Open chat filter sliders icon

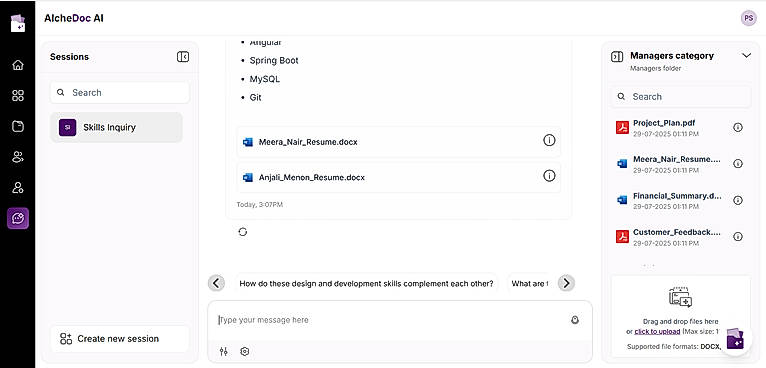[x=224, y=351]
